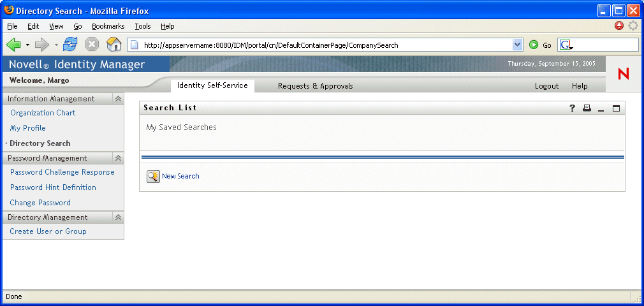
Task: Maximize the Firefox window
Action: tap(618, 10)
